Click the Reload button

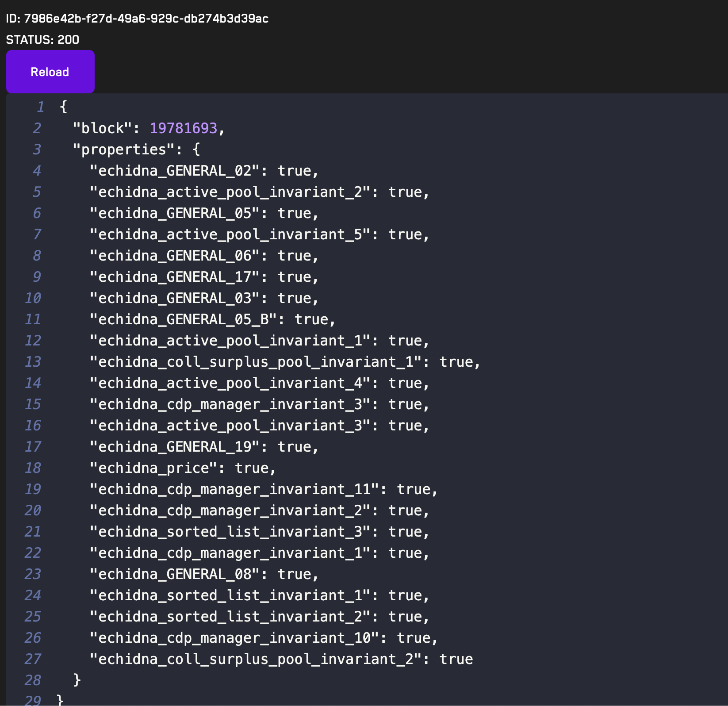[x=50, y=72]
